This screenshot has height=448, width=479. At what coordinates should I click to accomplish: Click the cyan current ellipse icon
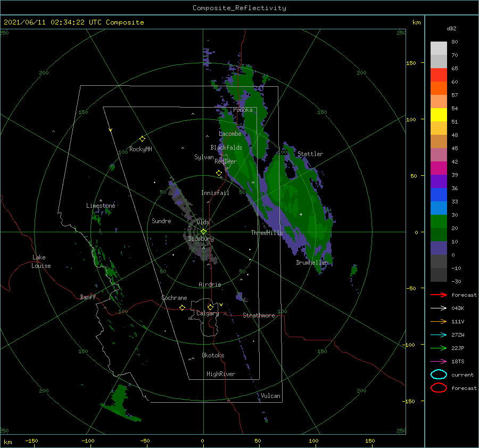(439, 374)
